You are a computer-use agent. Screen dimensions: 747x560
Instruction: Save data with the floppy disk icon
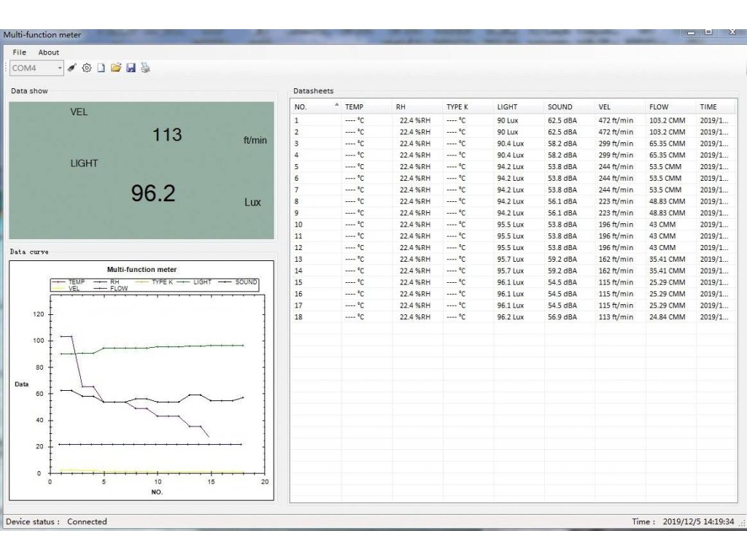click(131, 68)
